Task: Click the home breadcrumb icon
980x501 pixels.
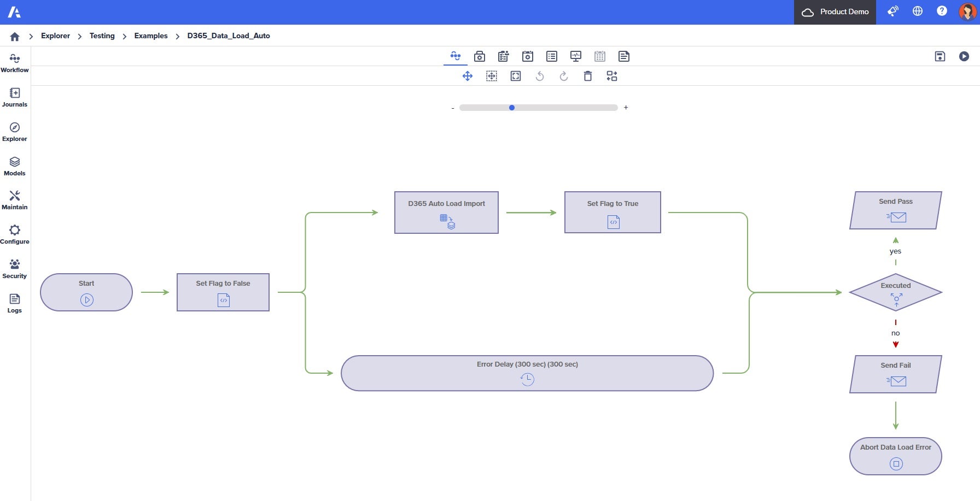Action: (x=15, y=37)
